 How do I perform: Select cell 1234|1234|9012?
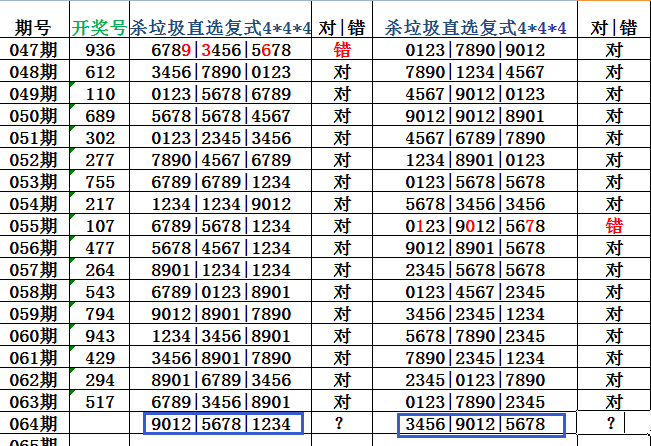pos(221,204)
